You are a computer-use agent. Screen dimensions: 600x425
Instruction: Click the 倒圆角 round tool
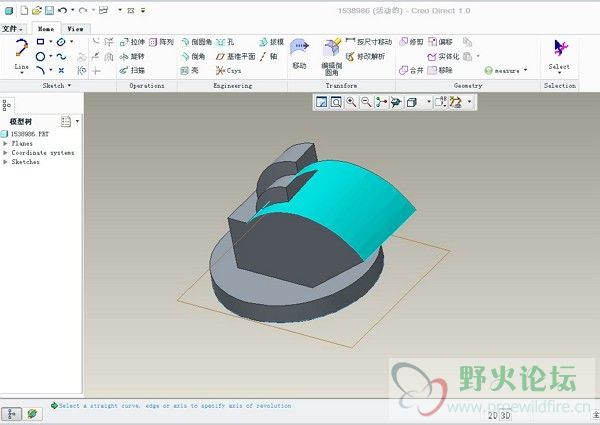(196, 42)
